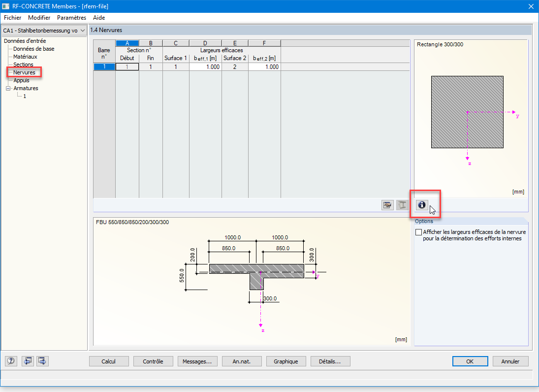Click column header D
This screenshot has height=392, width=539.
pos(205,43)
